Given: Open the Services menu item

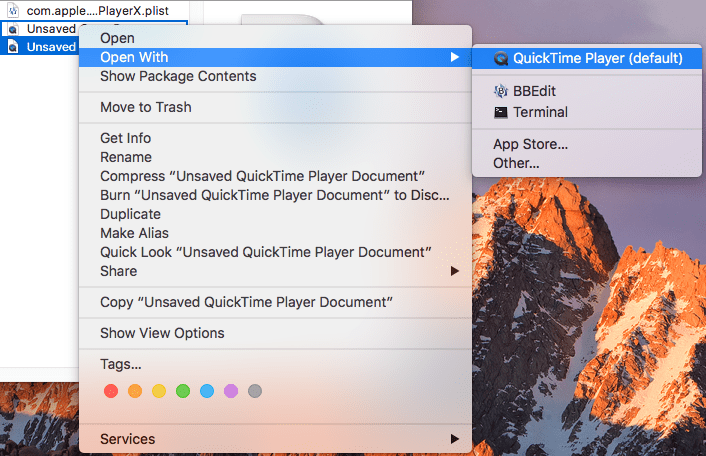Looking at the screenshot, I should pyautogui.click(x=275, y=439).
